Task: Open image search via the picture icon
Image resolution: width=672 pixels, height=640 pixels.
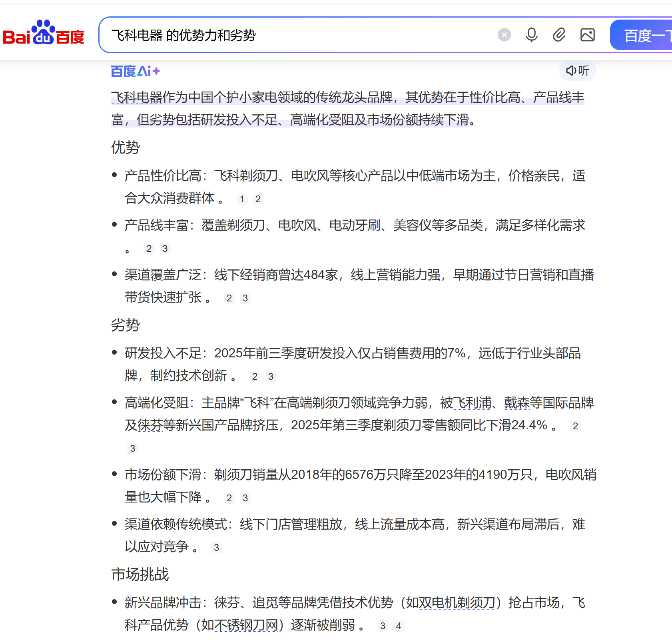Action: pyautogui.click(x=588, y=35)
